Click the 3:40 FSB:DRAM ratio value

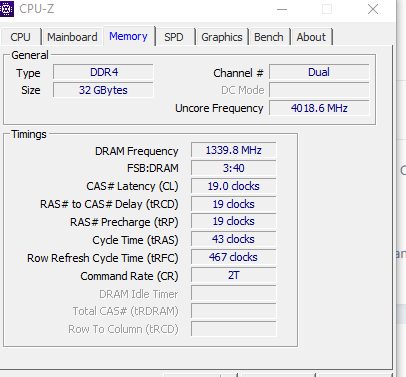[x=234, y=168]
